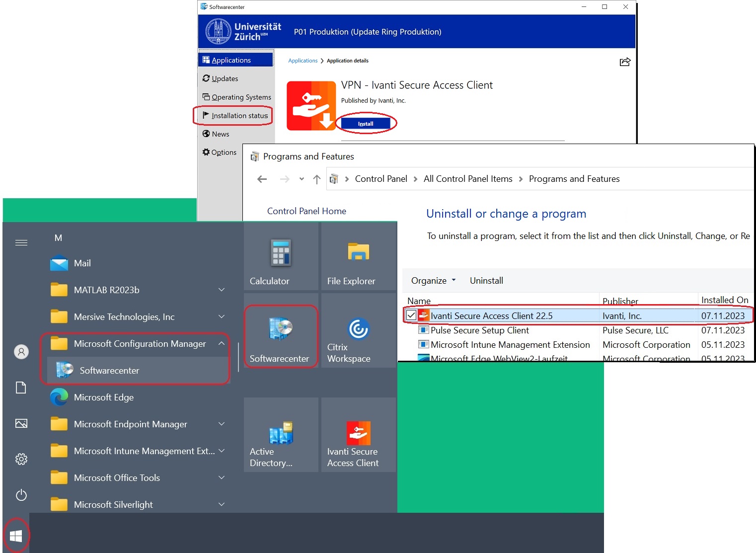Go forward in Programs and Features window
756x553 pixels.
click(285, 179)
